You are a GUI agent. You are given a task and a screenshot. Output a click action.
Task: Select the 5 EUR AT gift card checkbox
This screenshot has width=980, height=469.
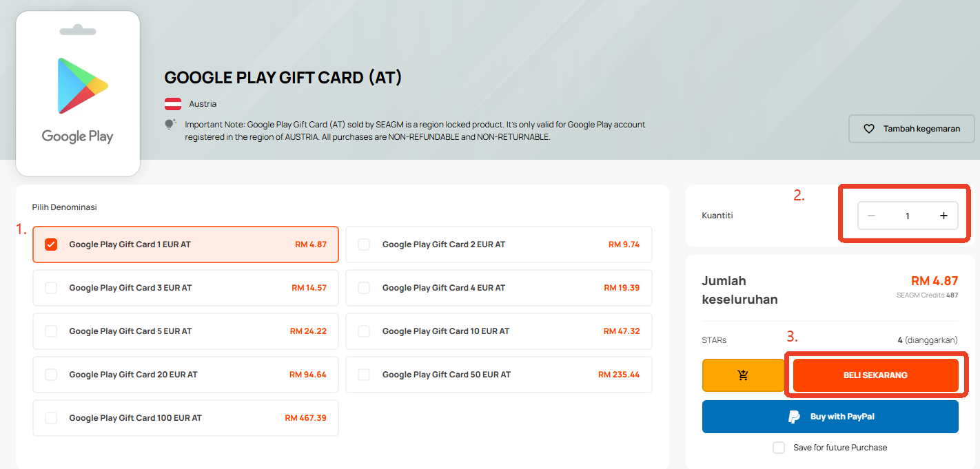tap(51, 331)
